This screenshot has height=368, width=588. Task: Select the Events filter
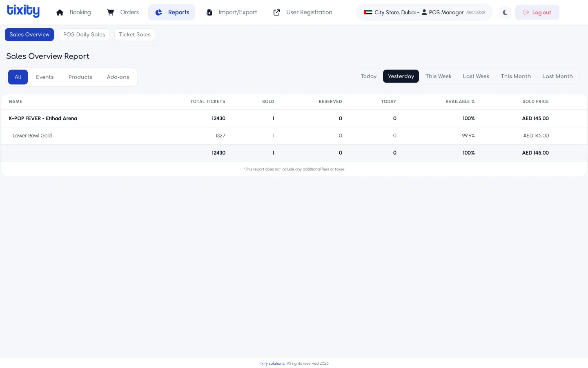click(x=45, y=77)
